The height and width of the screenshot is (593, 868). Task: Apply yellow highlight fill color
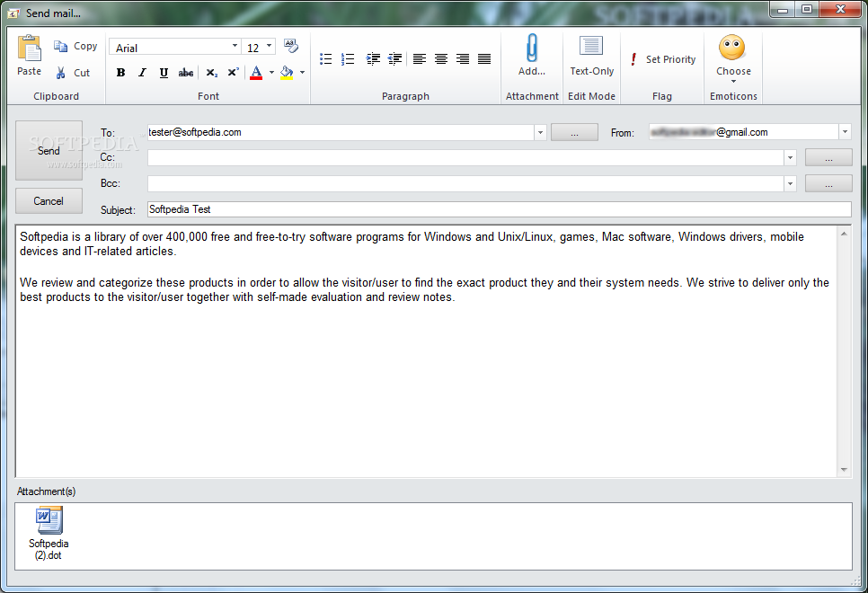[287, 73]
